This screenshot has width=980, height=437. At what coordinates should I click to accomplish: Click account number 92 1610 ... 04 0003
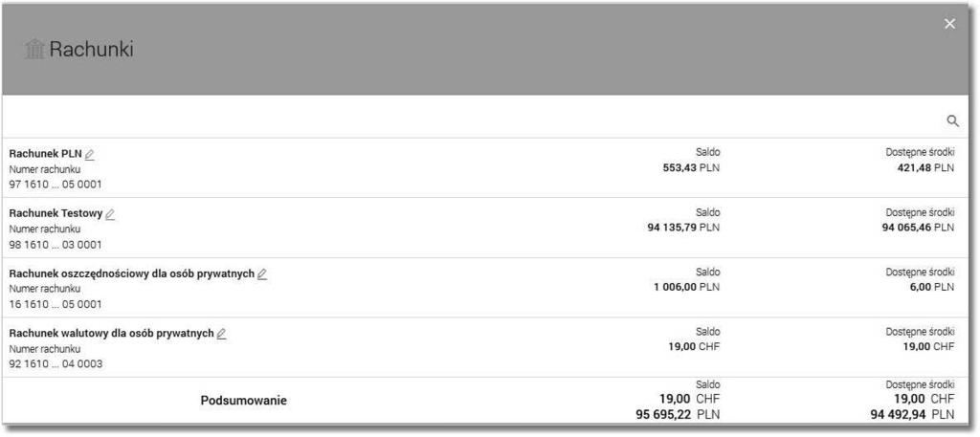tap(56, 364)
